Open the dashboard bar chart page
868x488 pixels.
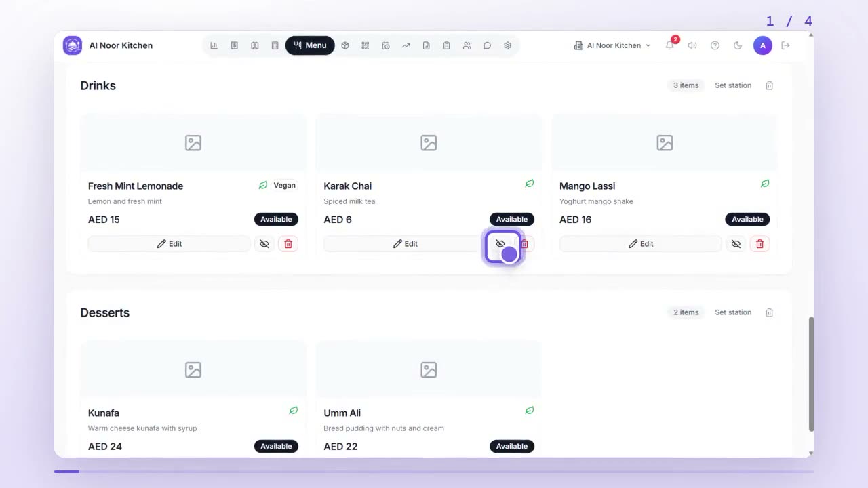coord(214,45)
